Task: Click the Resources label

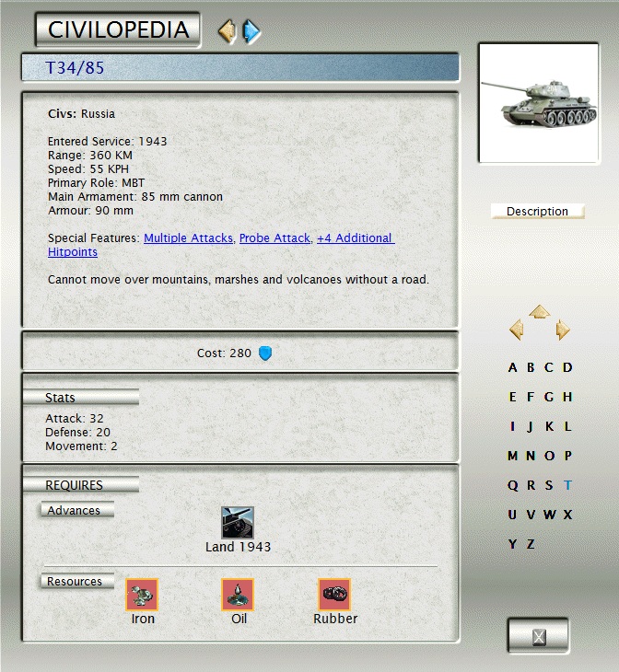Action: coord(77,581)
